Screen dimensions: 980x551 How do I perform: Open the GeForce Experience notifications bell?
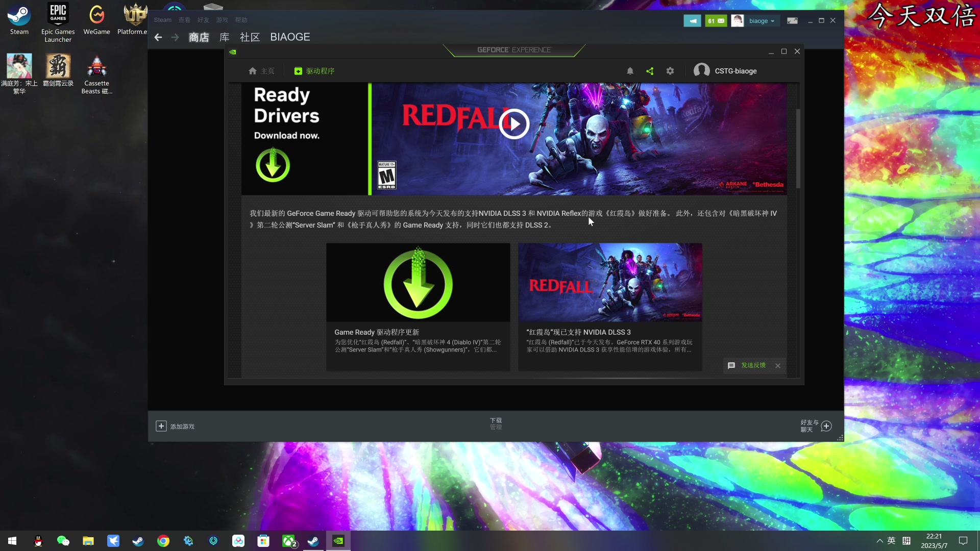click(630, 71)
